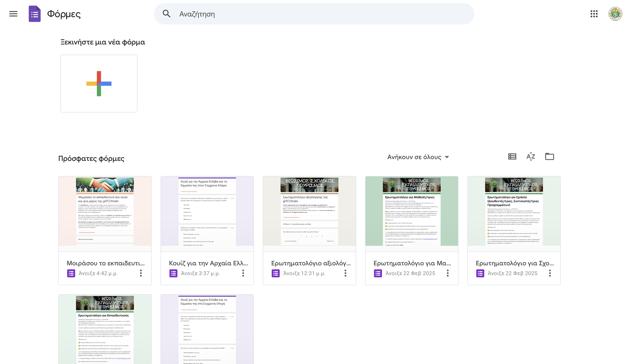Open the 'Ερωτηματολόγιο αξιολόγησης της grECOtrails' preview
The width and height of the screenshot is (631, 364).
(x=309, y=215)
